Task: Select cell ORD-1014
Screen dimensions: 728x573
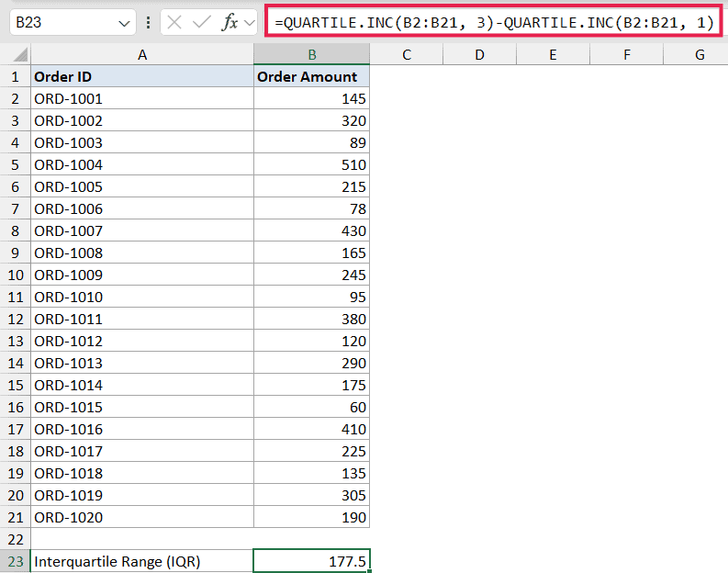Action: click(142, 385)
